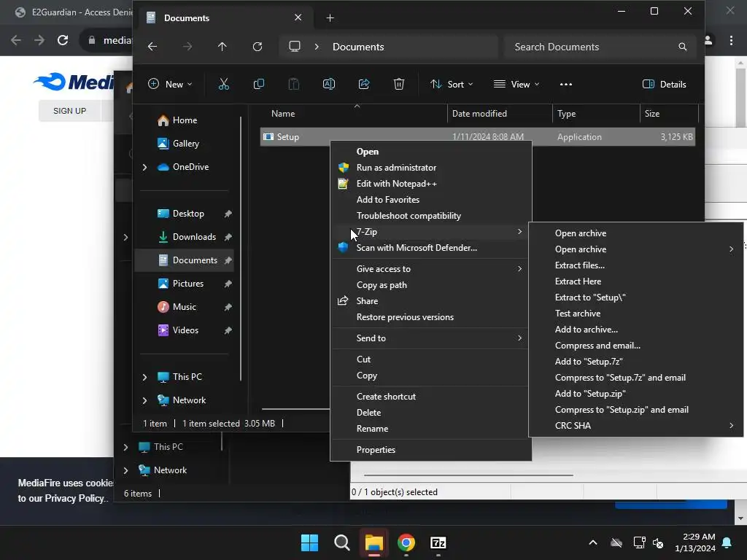
Task: Select Copy as path
Action: pyautogui.click(x=430, y=285)
